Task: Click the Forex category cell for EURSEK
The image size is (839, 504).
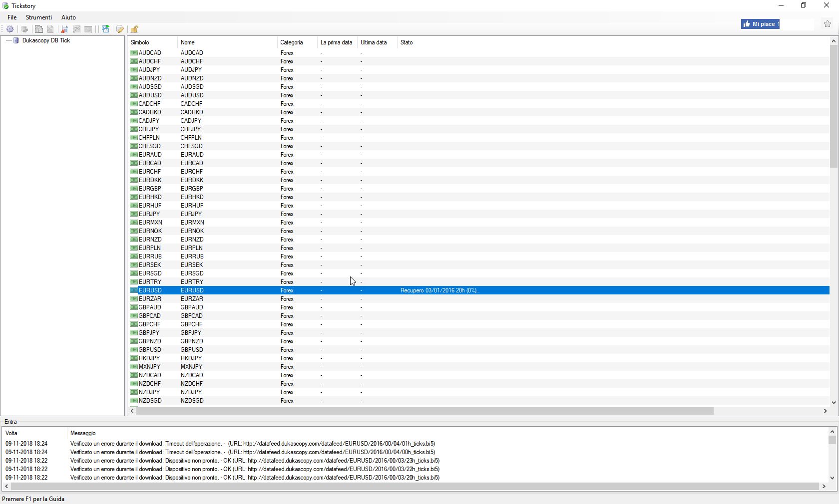Action: (x=287, y=265)
